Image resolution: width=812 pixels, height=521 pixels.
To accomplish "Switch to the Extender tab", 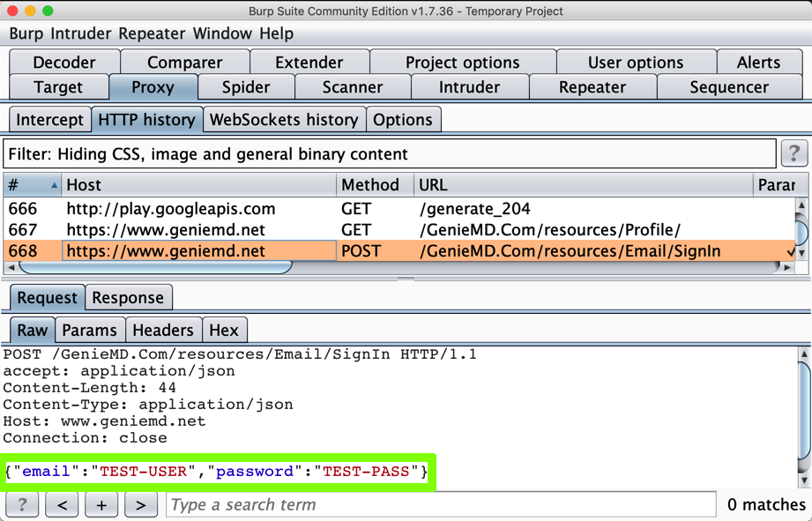I will [309, 62].
